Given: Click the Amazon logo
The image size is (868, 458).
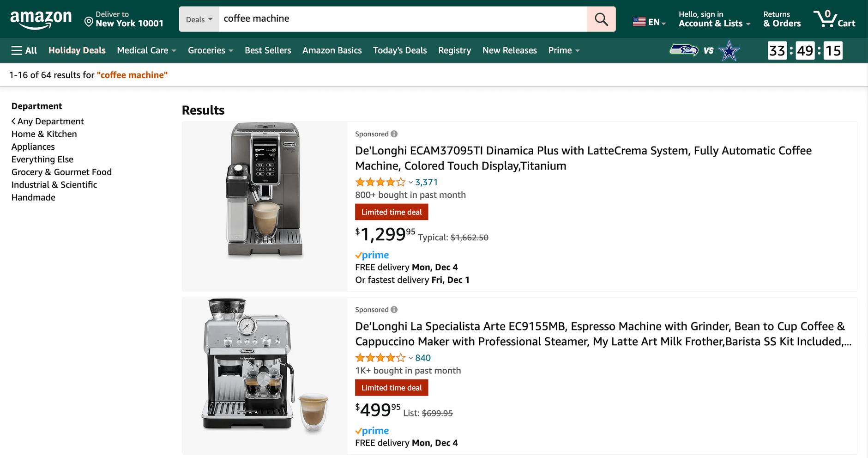Looking at the screenshot, I should (x=41, y=19).
